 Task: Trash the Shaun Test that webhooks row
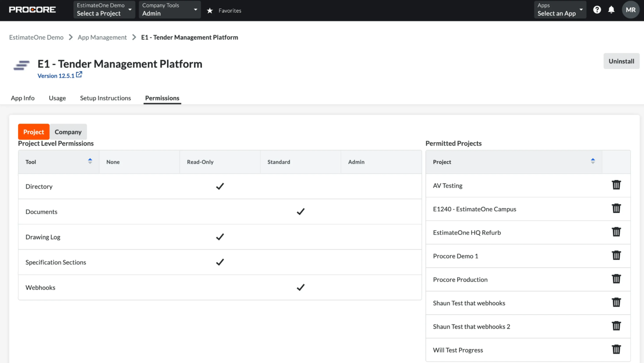pos(616,302)
